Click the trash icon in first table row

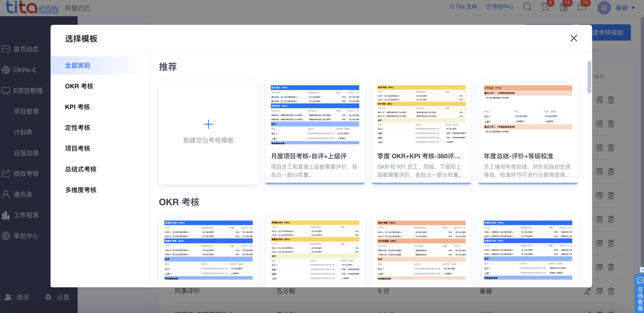tap(611, 100)
